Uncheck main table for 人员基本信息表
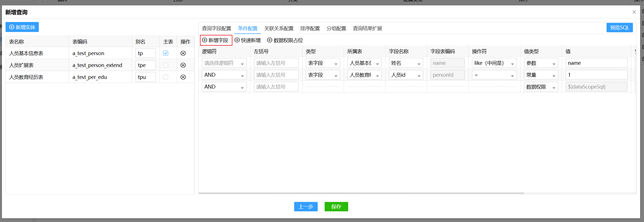 166,53
